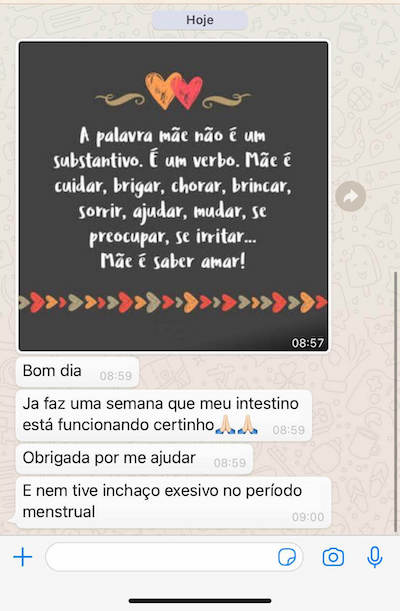Start voice recording with the microphone icon

click(x=375, y=557)
